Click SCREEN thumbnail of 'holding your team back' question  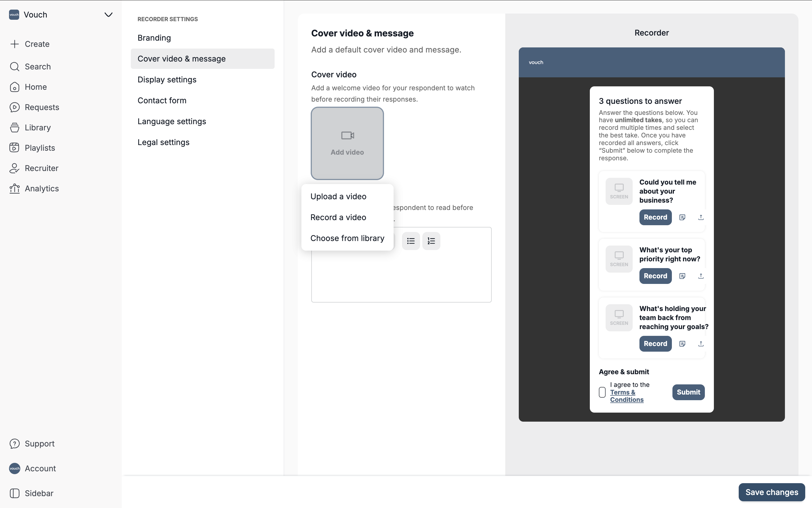[x=619, y=318]
